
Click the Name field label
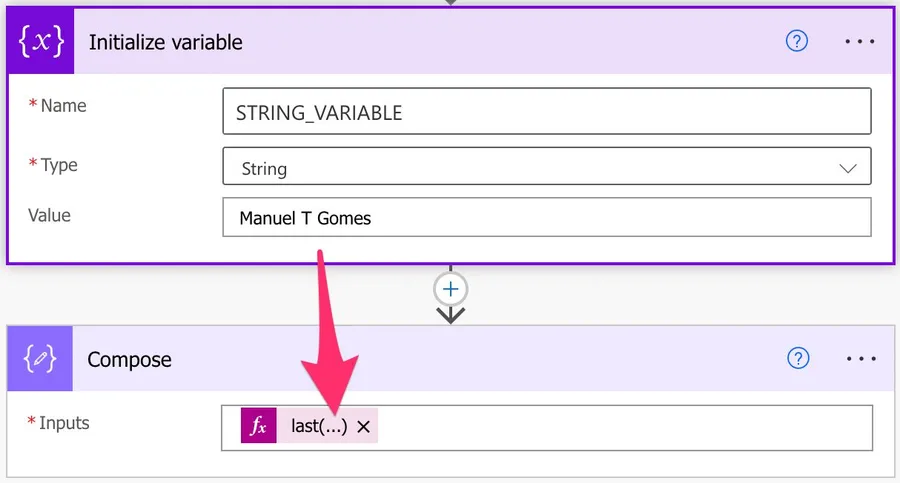click(63, 106)
